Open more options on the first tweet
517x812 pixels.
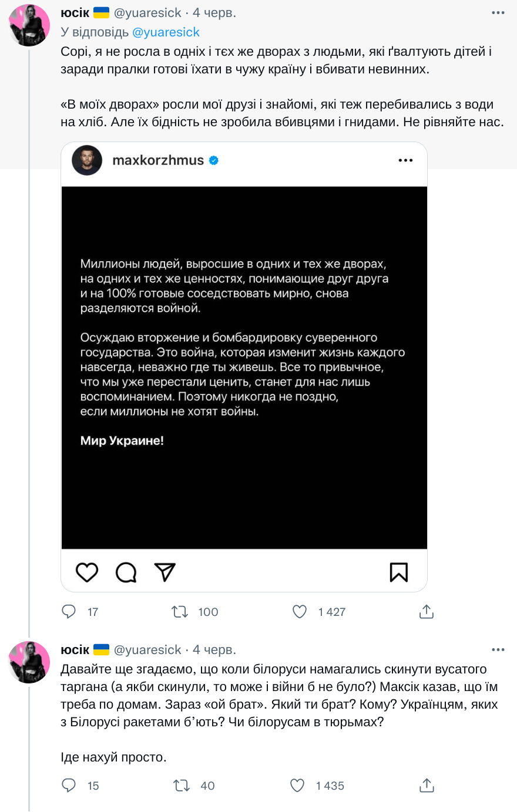click(x=498, y=13)
